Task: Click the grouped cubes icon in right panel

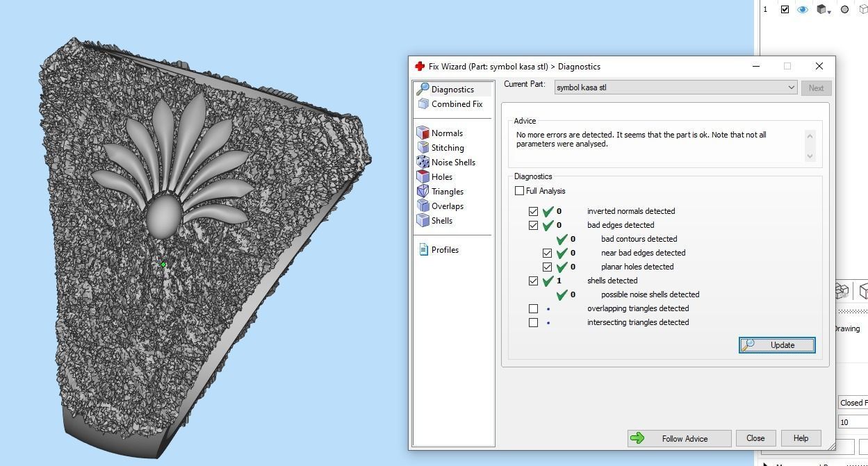Action: (842, 290)
